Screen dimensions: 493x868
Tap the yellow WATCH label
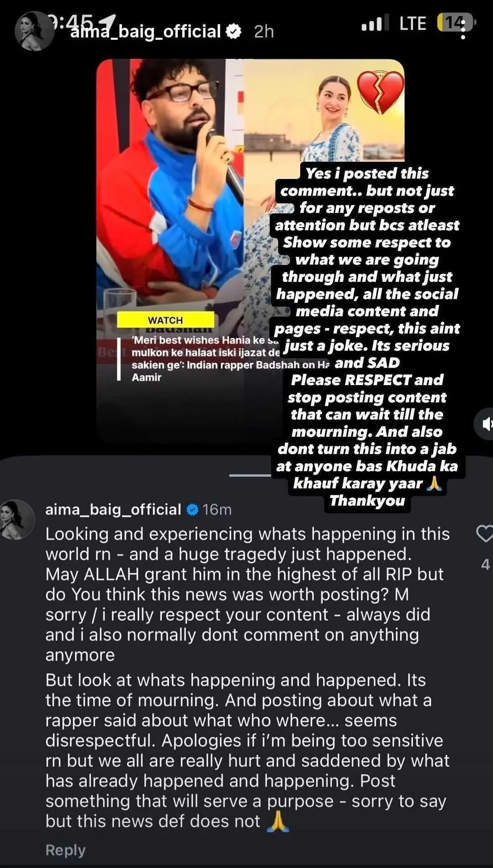tap(165, 320)
